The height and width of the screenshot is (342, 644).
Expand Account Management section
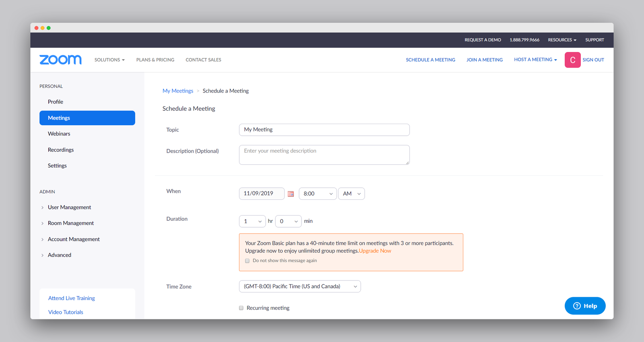click(x=74, y=239)
